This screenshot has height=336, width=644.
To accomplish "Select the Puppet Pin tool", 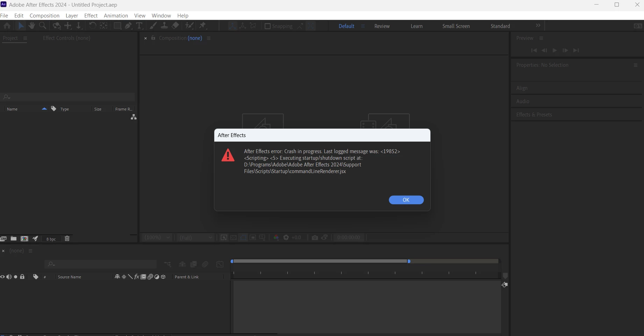I will pos(203,26).
